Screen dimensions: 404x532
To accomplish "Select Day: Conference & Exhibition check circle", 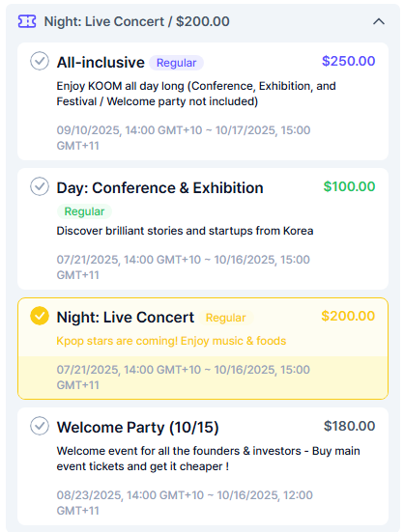I will 40,186.
